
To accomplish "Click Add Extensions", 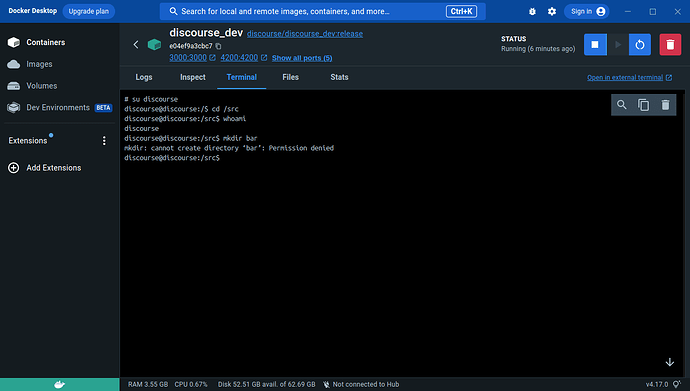I will point(54,168).
